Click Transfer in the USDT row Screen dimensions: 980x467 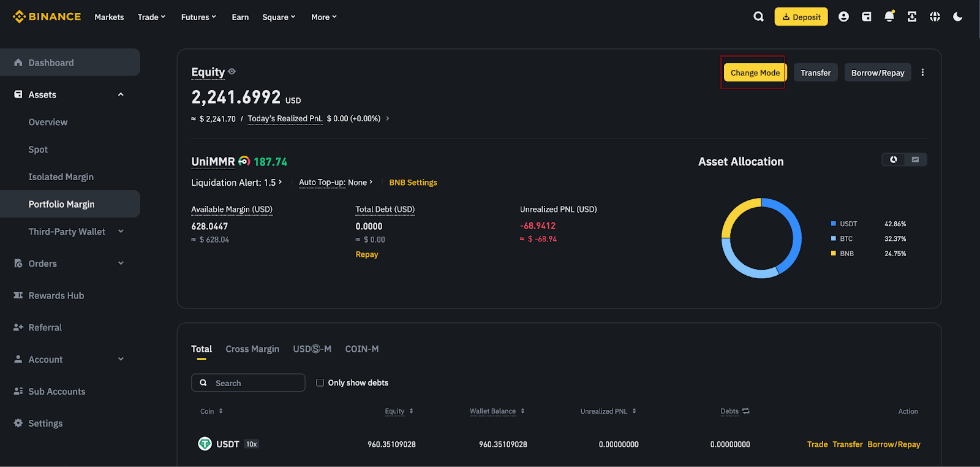(848, 444)
